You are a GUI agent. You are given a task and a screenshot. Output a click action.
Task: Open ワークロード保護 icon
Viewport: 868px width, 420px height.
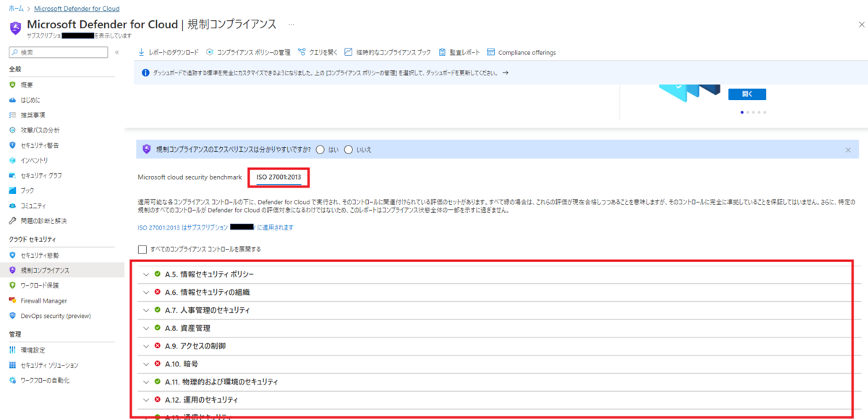click(12, 285)
